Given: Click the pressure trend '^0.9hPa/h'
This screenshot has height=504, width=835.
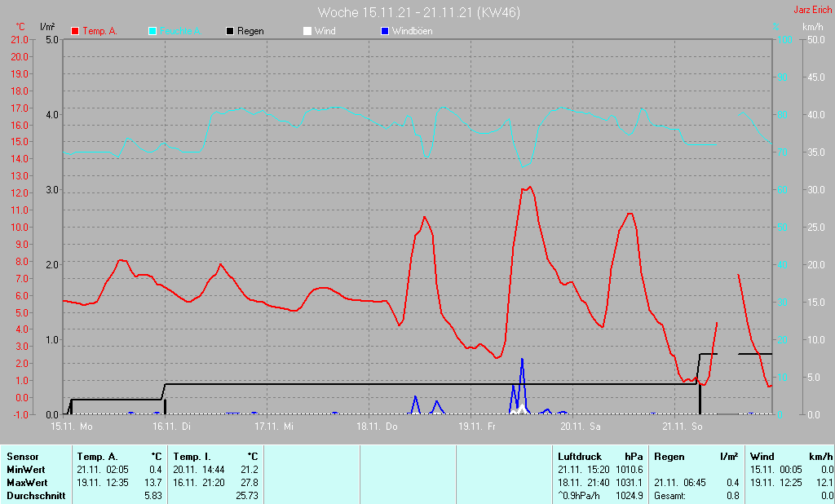Looking at the screenshot, I should coord(581,496).
